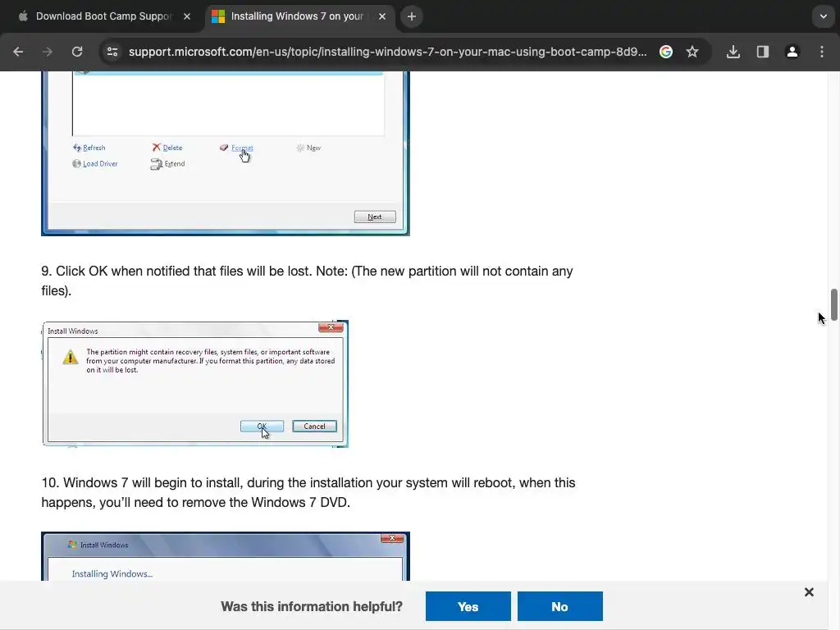Open Chrome three-dot menu
This screenshot has height=630, width=840.
click(x=822, y=52)
